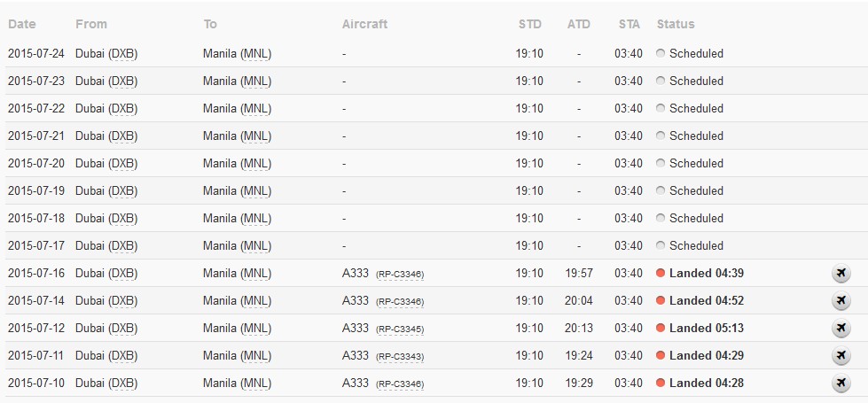Open aircraft registration RP-C3345 link
The image size is (868, 403).
point(400,329)
